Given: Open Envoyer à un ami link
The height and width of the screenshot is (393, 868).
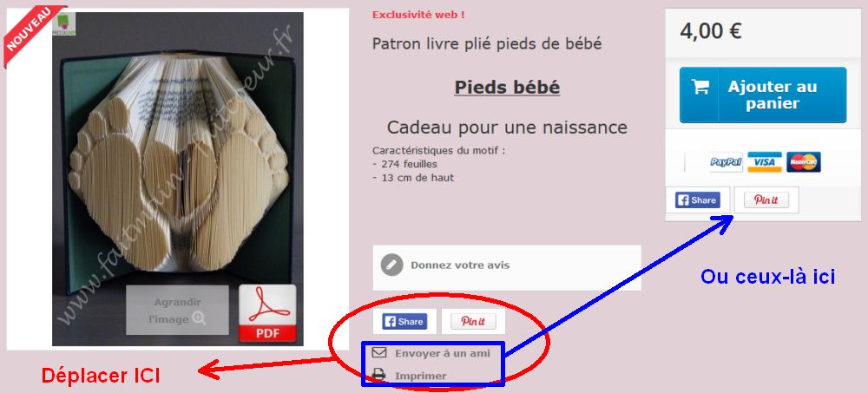Looking at the screenshot, I should coord(443,353).
